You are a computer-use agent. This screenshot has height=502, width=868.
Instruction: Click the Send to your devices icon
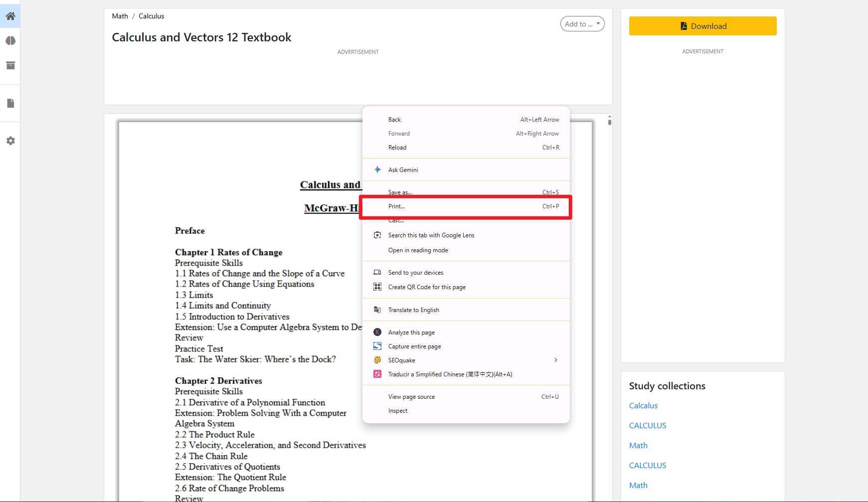tap(377, 272)
